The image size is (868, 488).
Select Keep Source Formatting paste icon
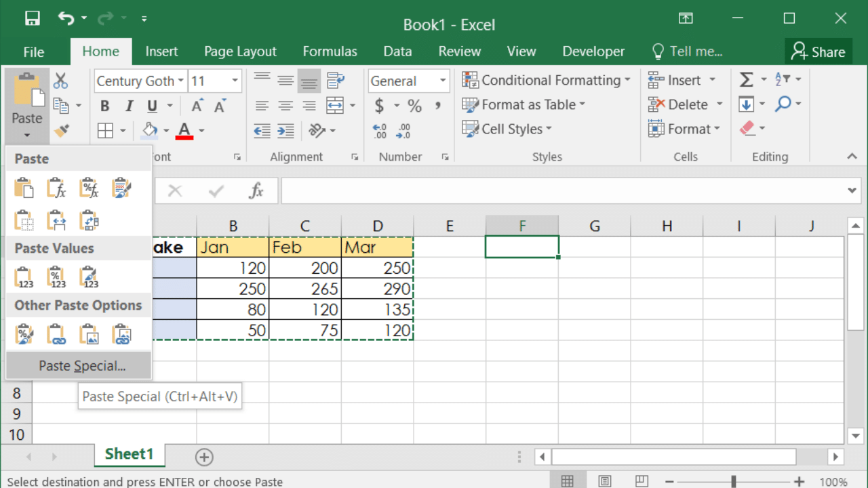(x=122, y=188)
